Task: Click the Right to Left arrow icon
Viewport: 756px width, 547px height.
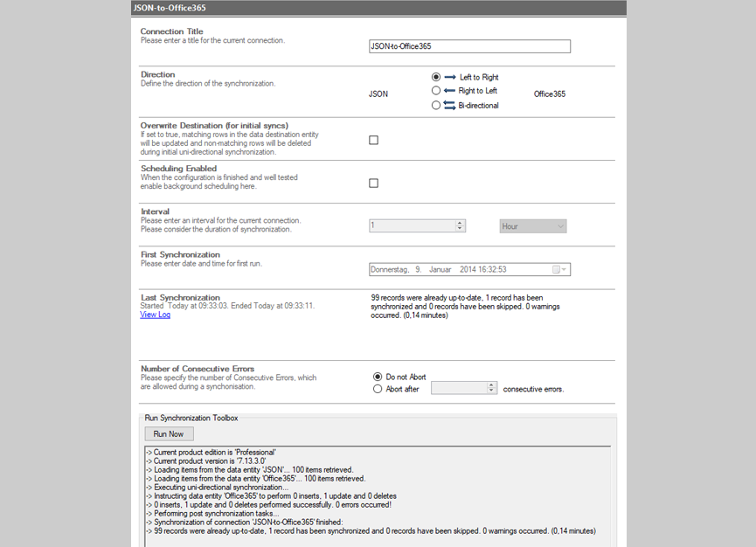Action: point(450,91)
